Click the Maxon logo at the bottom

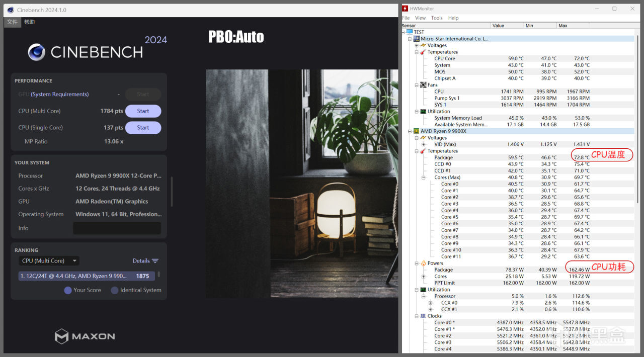[x=85, y=336]
